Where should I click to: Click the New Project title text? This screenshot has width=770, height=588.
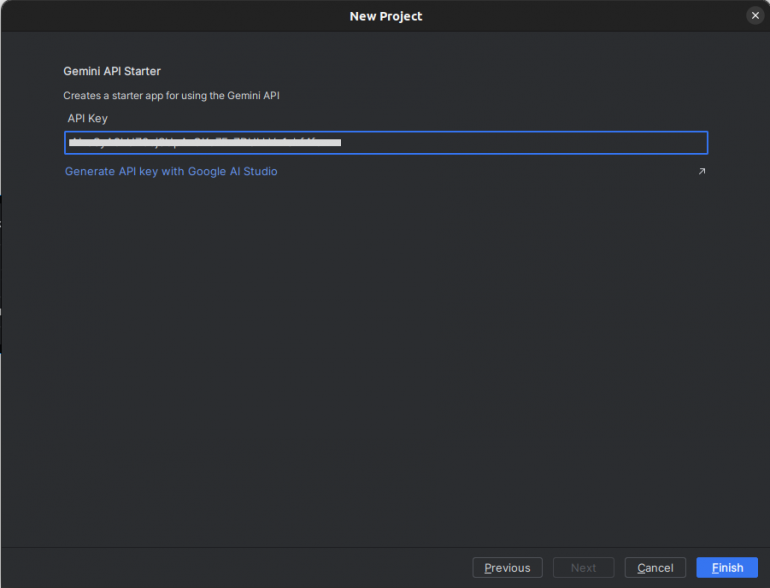[385, 16]
